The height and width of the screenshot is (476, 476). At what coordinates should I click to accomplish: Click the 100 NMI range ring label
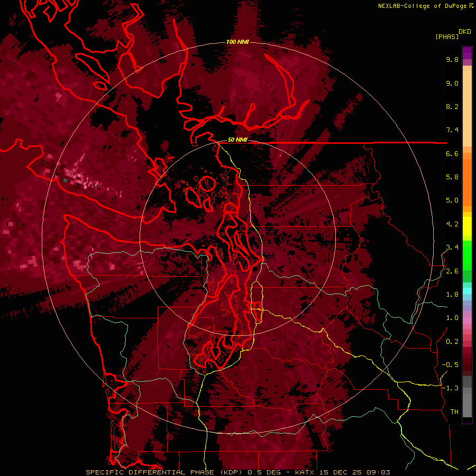(237, 42)
